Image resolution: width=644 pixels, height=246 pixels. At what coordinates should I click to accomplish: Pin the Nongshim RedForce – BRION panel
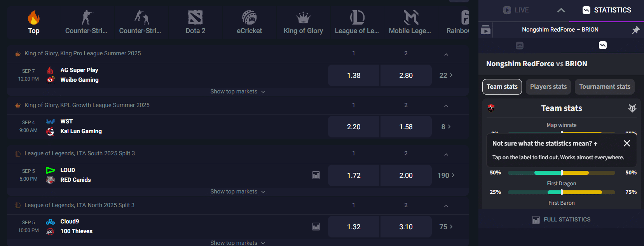point(637,29)
